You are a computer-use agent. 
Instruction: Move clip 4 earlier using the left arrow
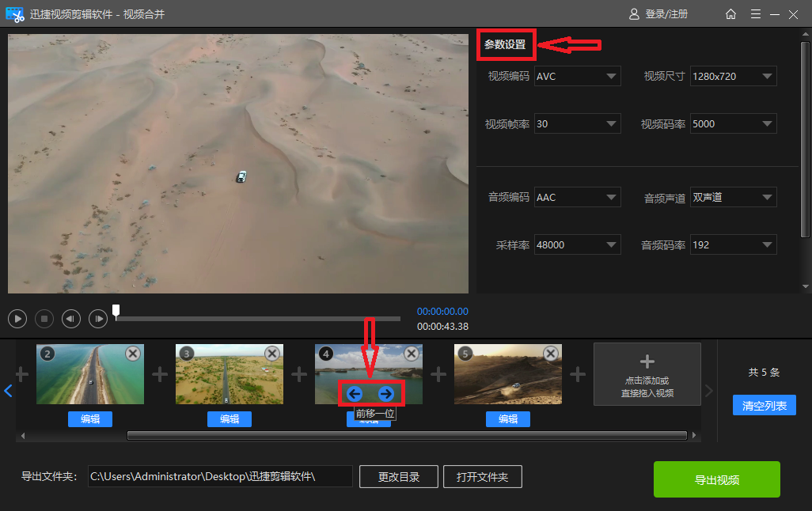click(x=354, y=392)
